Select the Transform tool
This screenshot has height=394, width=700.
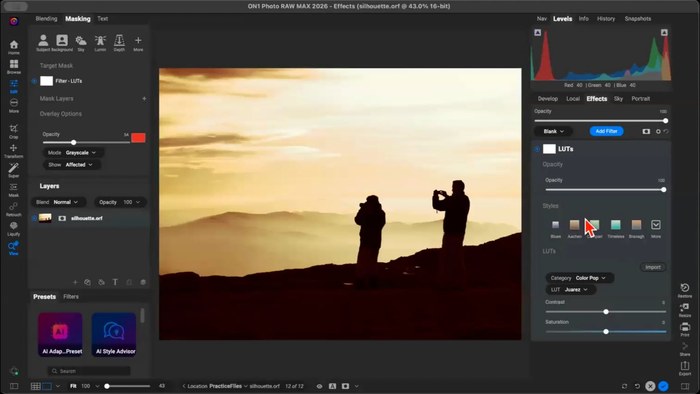(x=13, y=151)
